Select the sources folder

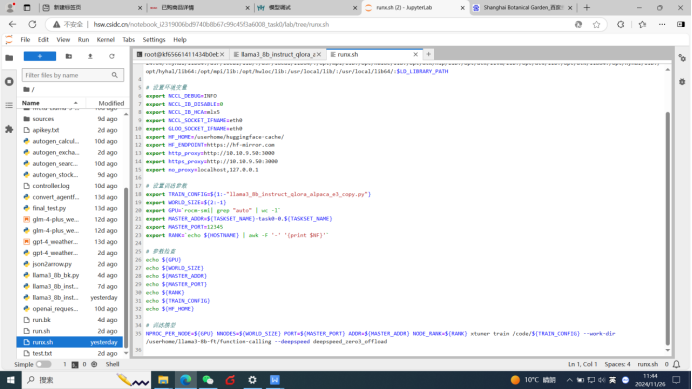click(x=70, y=119)
